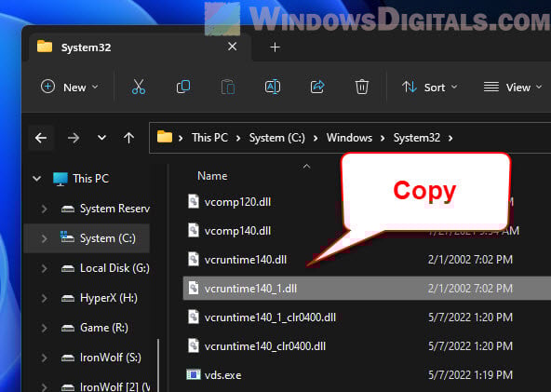Open the New item menu
551x392 pixels.
(x=69, y=87)
